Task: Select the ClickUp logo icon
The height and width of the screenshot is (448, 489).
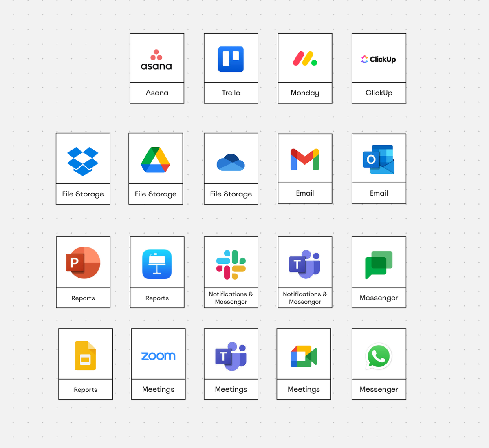Action: (379, 59)
